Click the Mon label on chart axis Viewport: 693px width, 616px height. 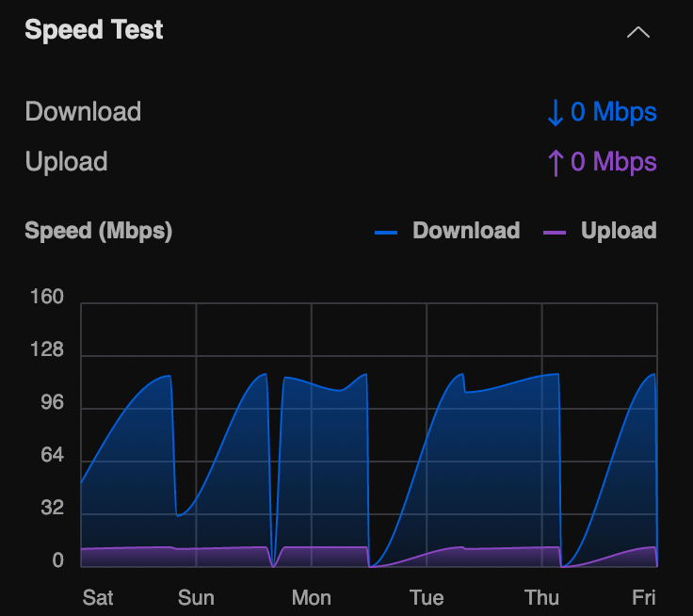point(311,597)
